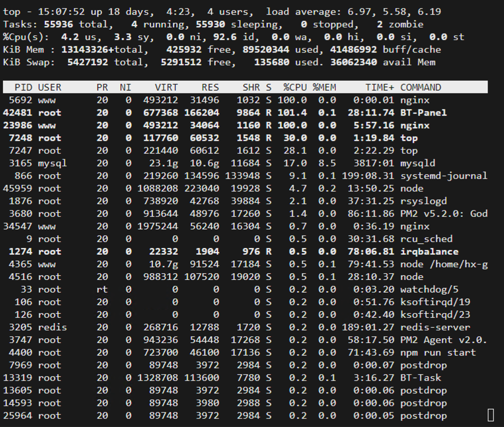Click the RES column header
The width and height of the screenshot is (504, 427).
[210, 87]
